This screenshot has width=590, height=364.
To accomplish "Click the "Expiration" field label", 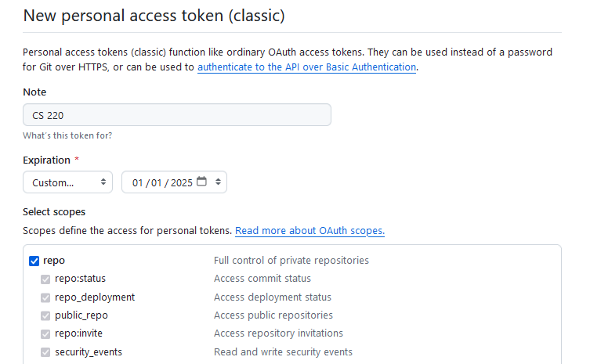I will pos(47,160).
